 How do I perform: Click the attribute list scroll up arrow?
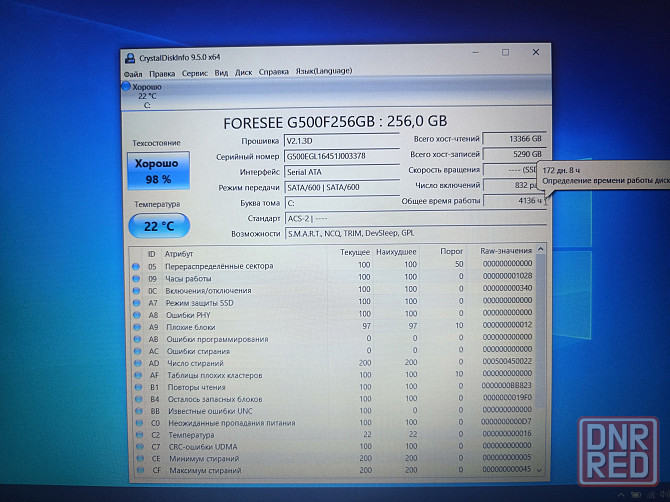click(x=541, y=249)
